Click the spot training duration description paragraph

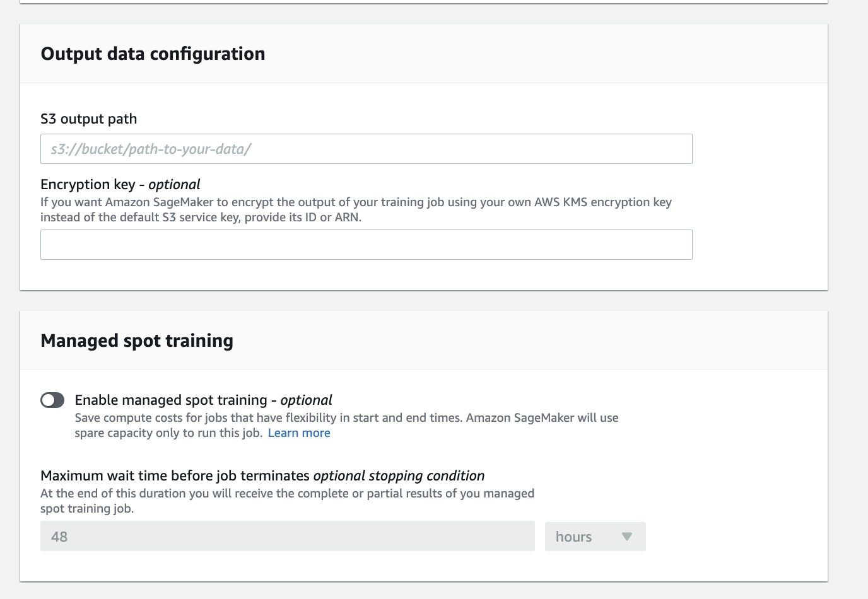click(x=287, y=501)
